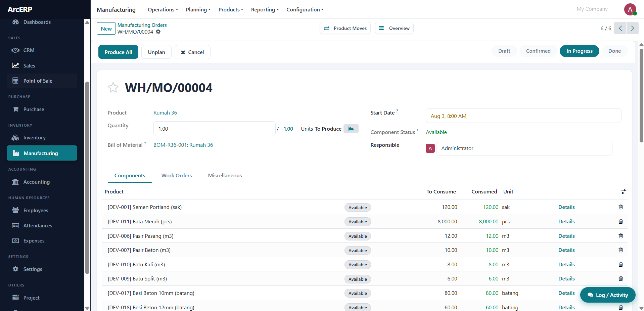Go back to Manufacturing Orders breadcrumb
This screenshot has height=311, width=644.
142,25
